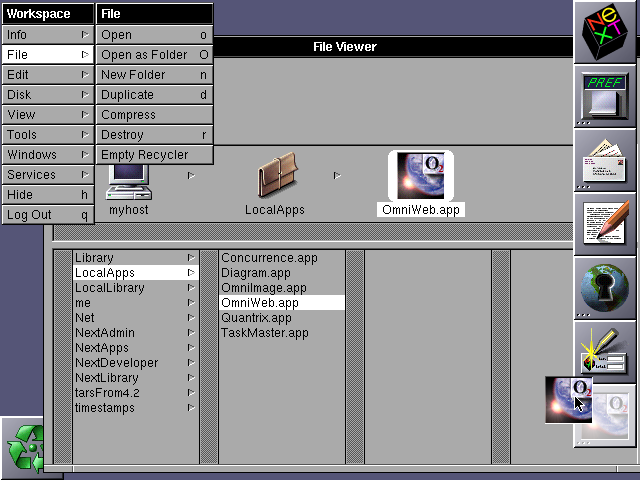Select Library in the browser column
640x480 pixels.
[136, 258]
